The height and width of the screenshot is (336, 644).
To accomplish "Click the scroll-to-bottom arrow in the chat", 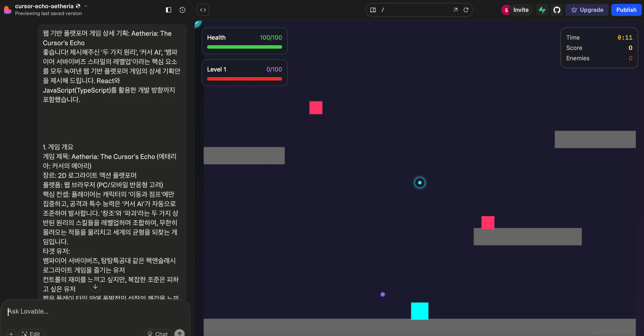I will coord(95,286).
